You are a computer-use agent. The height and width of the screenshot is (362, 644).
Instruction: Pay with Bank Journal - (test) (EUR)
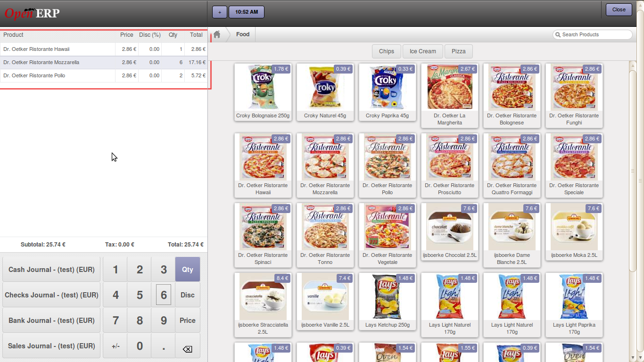click(51, 321)
